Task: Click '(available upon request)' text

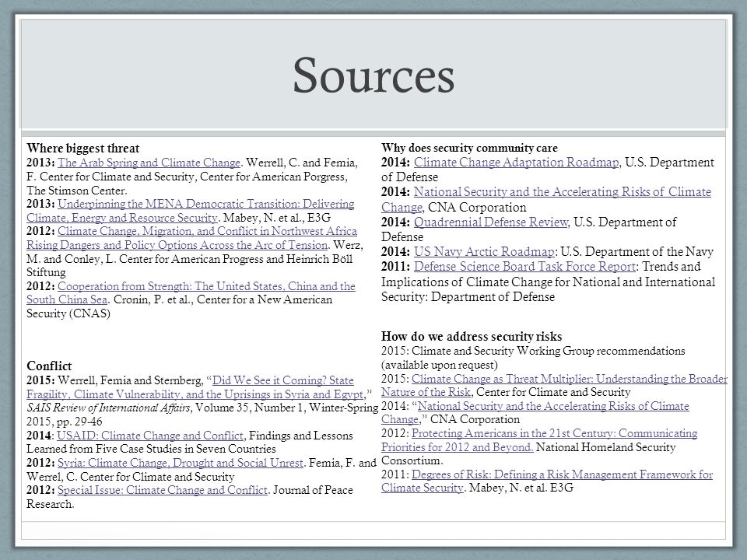Action: [439, 365]
